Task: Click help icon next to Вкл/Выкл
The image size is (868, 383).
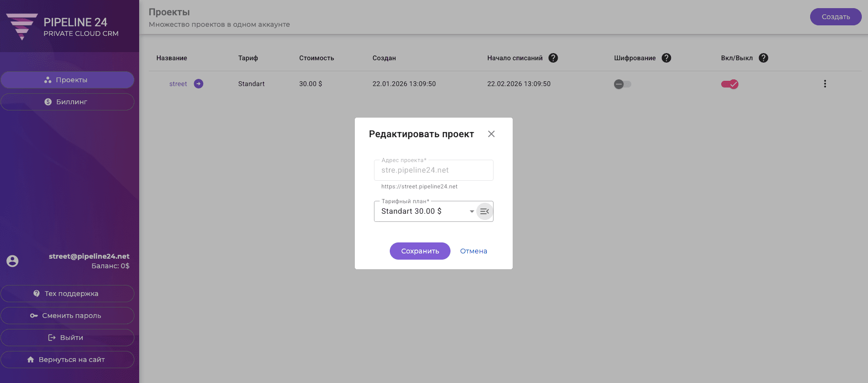Action: click(x=763, y=58)
